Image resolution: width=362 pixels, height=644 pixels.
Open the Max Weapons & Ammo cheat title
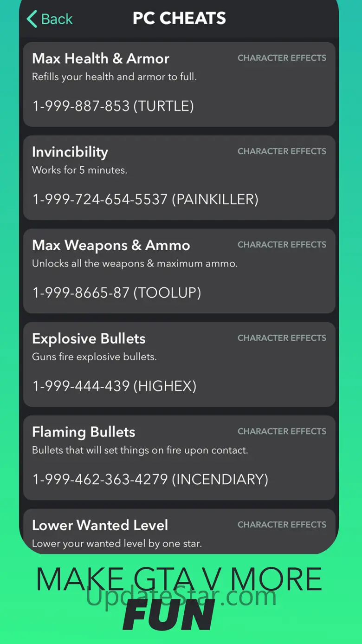pyautogui.click(x=111, y=245)
